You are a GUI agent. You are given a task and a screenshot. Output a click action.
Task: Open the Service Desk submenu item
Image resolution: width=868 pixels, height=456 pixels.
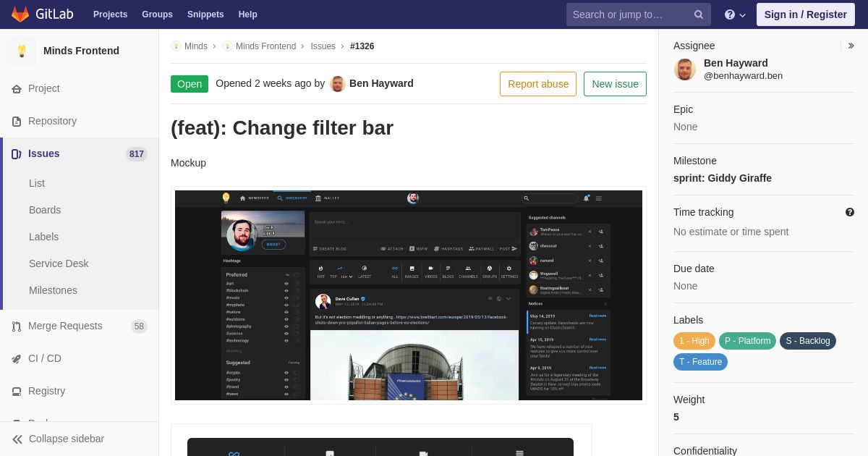(59, 263)
